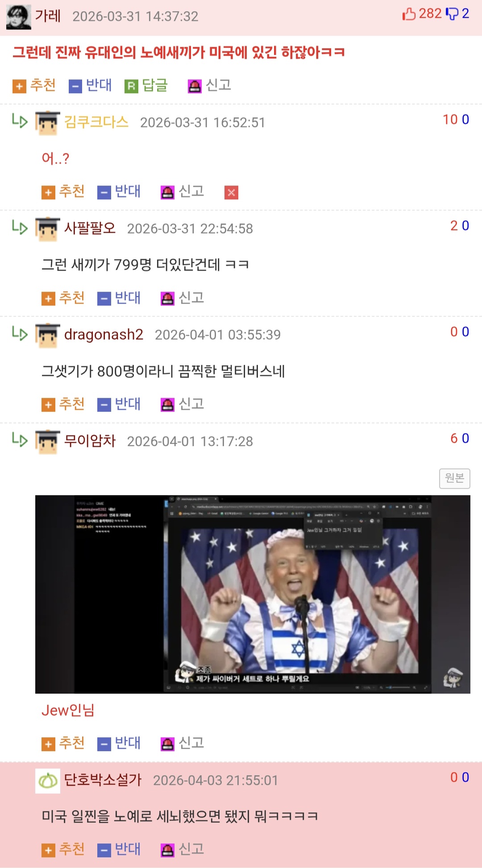Screen dimensions: 482x868
Task: Click 반대 on 단호박소설가's comment
Action: pos(119,849)
